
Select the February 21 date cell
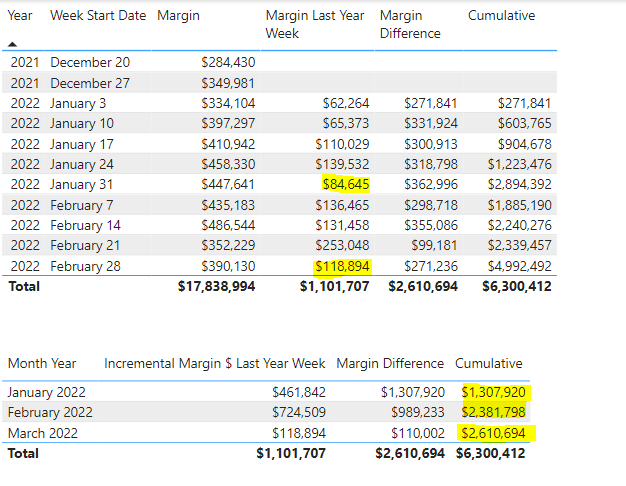click(85, 245)
